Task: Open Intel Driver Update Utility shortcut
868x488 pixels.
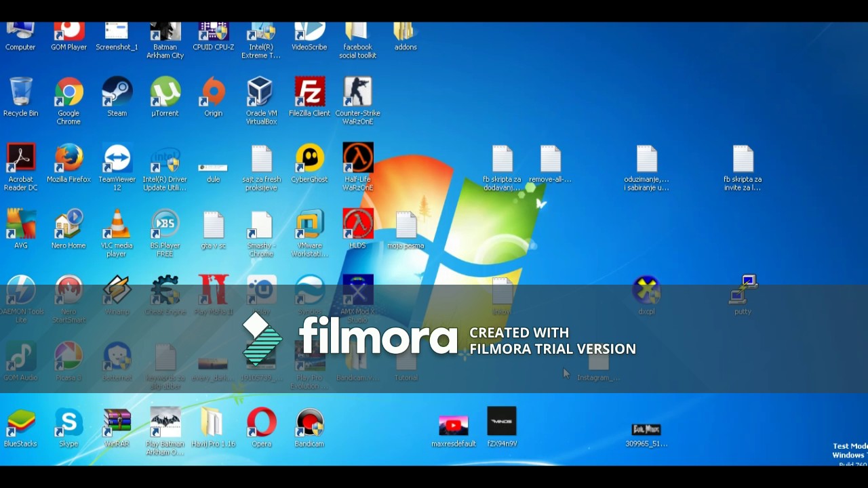Action: pyautogui.click(x=165, y=159)
